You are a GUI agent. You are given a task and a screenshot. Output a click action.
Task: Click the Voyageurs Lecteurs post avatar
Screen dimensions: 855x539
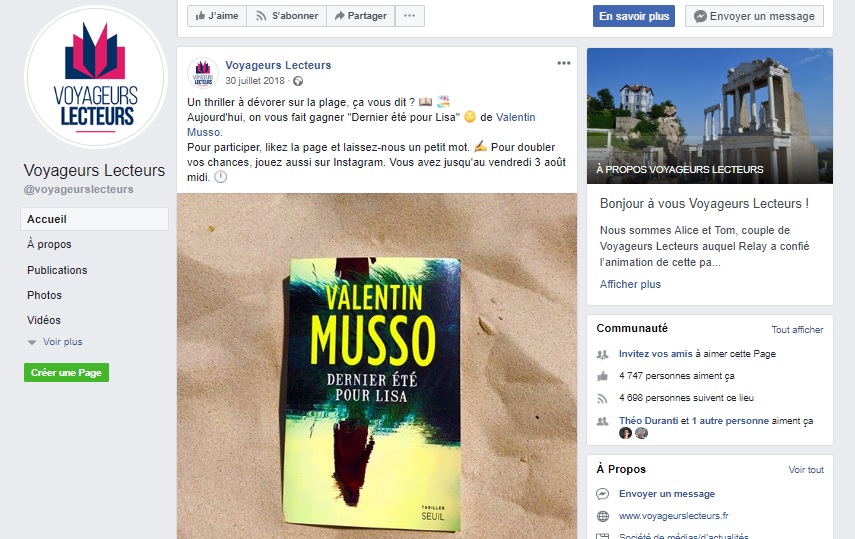[x=203, y=73]
